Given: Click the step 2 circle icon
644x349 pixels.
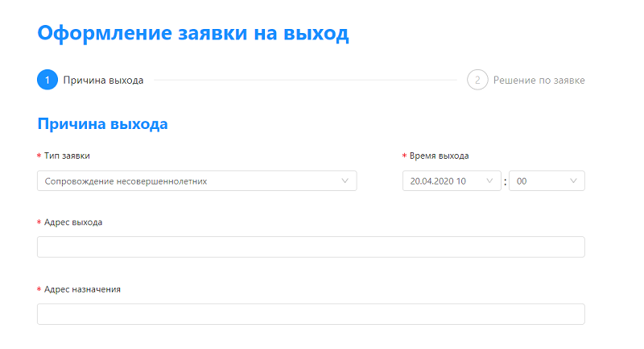Looking at the screenshot, I should (x=477, y=80).
